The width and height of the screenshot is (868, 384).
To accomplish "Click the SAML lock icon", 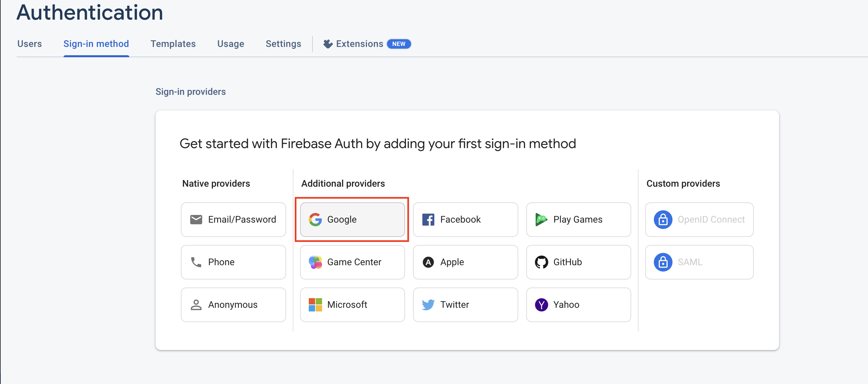I will pos(663,262).
